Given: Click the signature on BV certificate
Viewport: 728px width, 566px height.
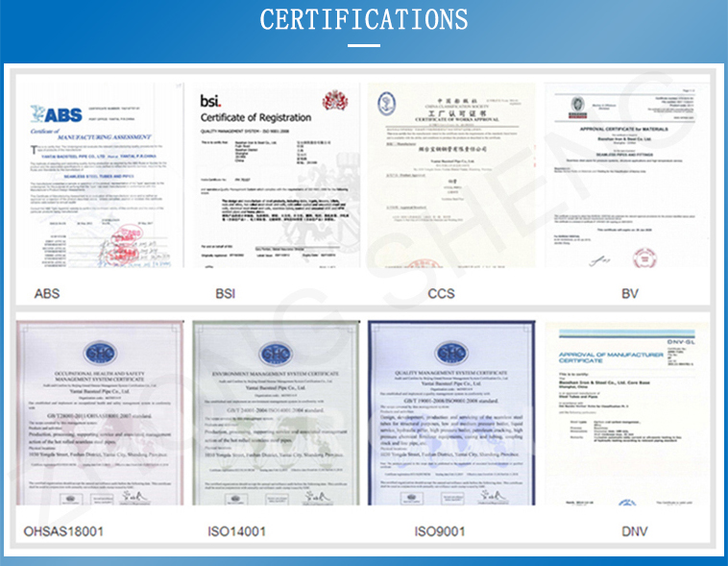Looking at the screenshot, I should point(599,260).
